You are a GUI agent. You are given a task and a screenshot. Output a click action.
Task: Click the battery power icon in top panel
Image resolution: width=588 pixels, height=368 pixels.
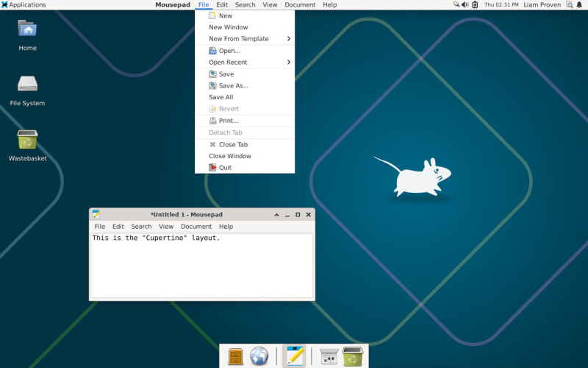(x=475, y=4)
